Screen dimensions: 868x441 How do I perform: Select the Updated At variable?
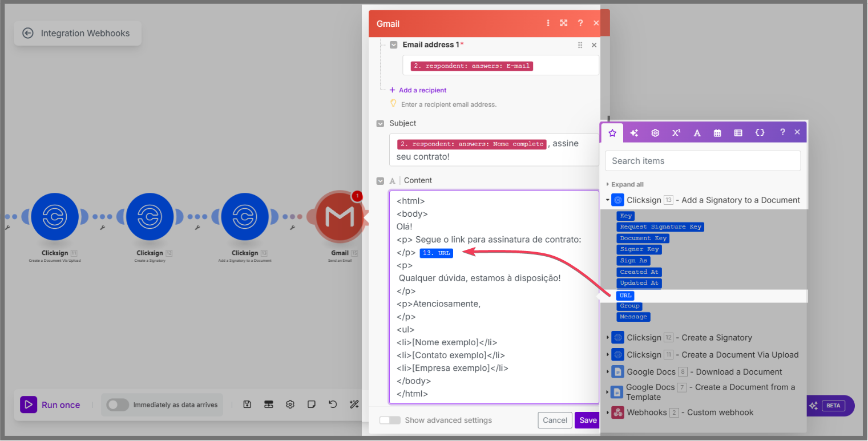click(x=639, y=283)
